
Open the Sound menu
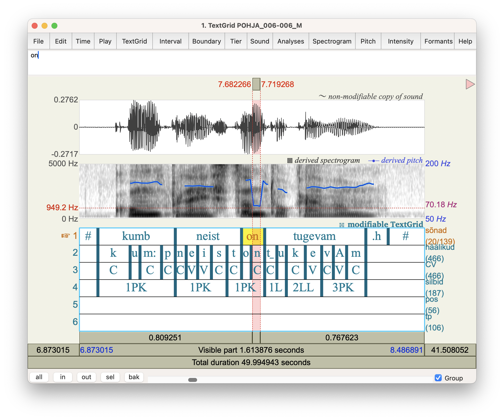pos(260,41)
